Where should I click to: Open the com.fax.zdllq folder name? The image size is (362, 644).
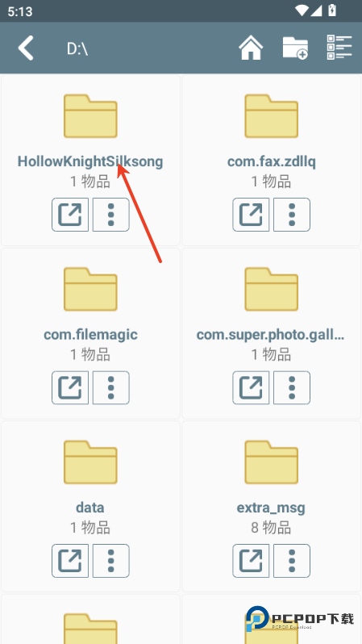click(x=272, y=161)
